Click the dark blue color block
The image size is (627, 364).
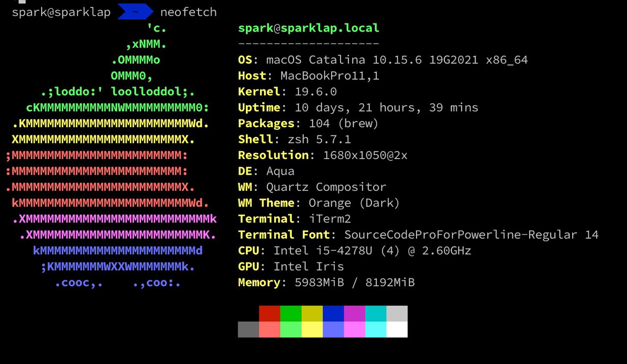tap(333, 314)
